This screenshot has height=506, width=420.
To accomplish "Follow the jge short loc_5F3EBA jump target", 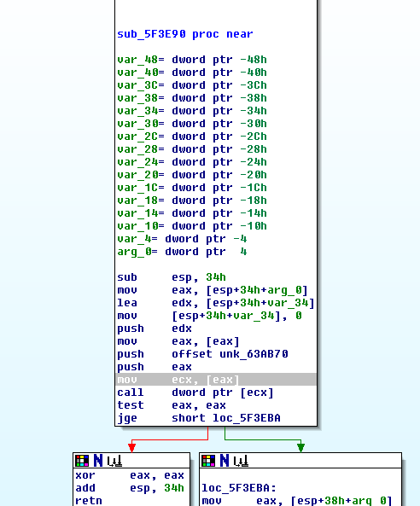I will [x=247, y=418].
